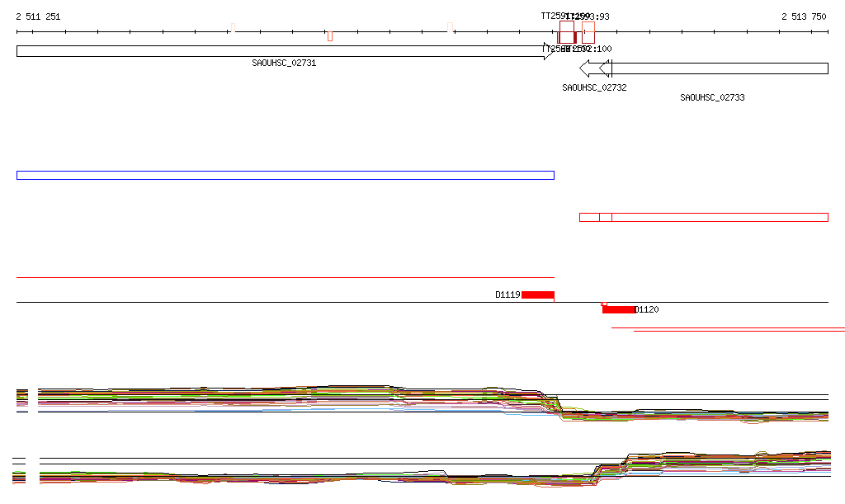Select the solid red D1120 block

pos(619,309)
